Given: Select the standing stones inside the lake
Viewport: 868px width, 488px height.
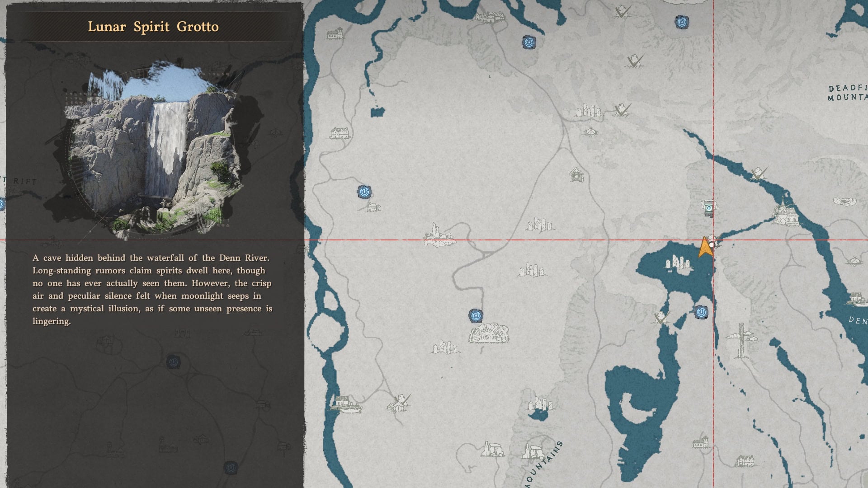Looking at the screenshot, I should (x=678, y=263).
